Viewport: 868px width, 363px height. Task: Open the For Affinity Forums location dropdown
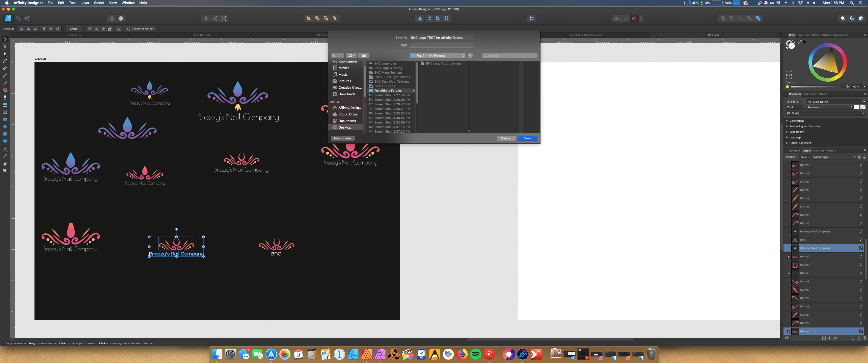pyautogui.click(x=437, y=55)
